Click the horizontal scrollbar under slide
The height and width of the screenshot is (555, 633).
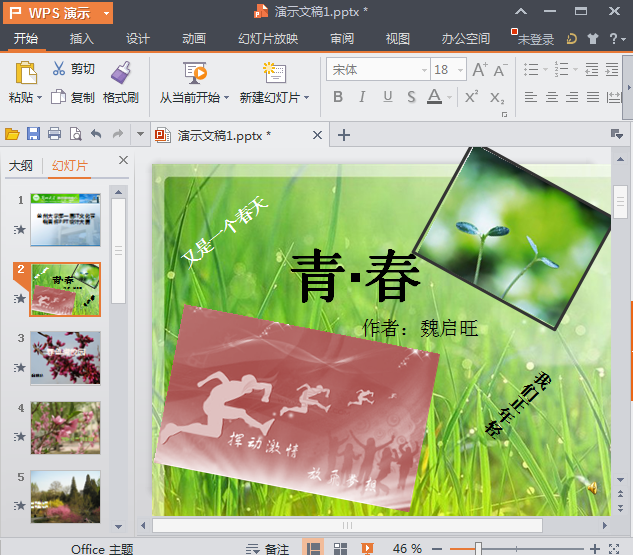click(347, 526)
